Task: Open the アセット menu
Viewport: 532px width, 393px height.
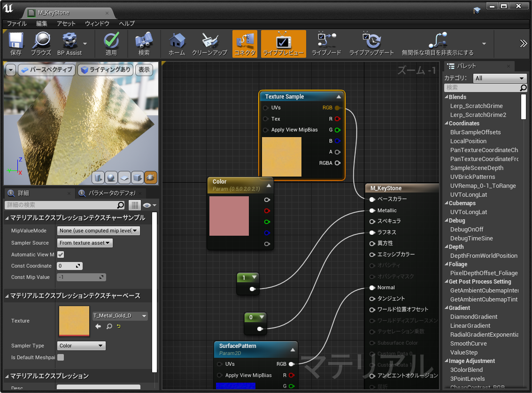Action: coord(66,23)
